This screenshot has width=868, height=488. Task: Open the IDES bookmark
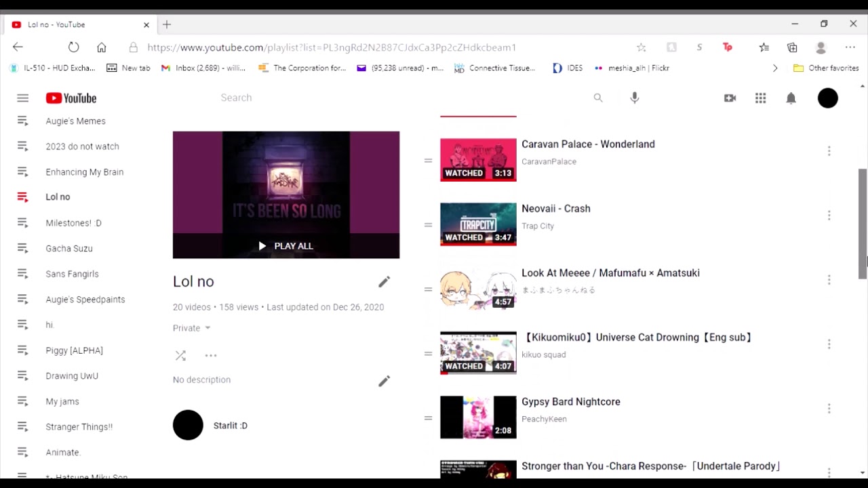(568, 68)
